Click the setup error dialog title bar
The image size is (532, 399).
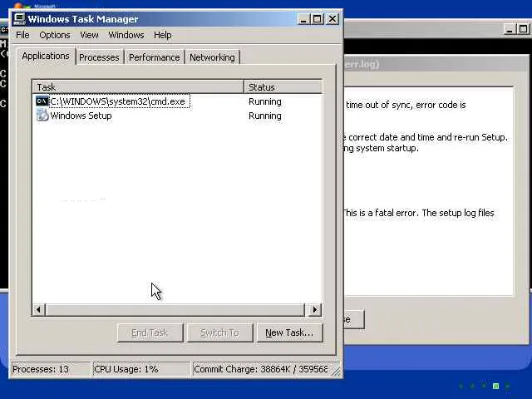tap(436, 64)
